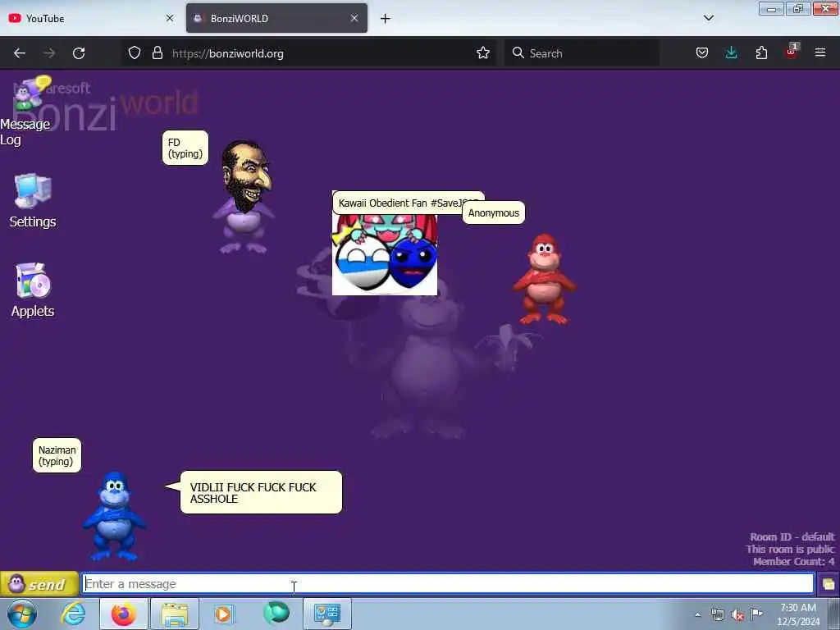
Task: Open Windows Media Player from taskbar
Action: tap(224, 614)
